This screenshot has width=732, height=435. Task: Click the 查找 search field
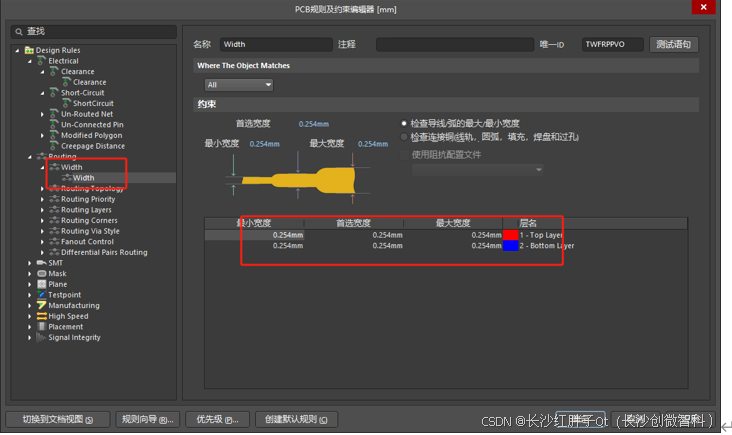point(94,32)
